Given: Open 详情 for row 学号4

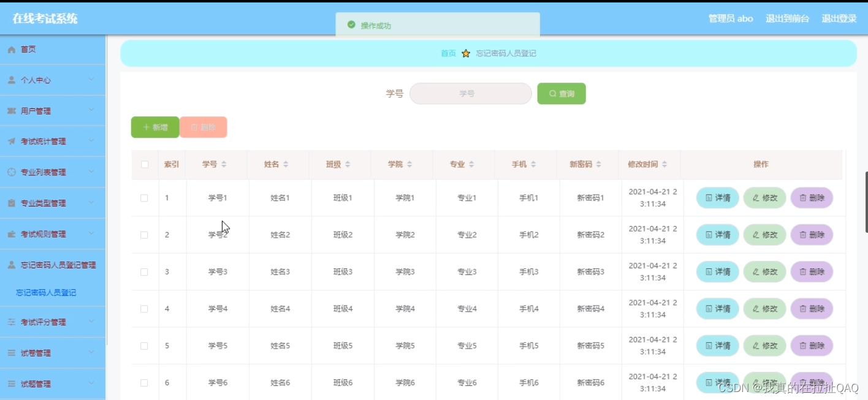Looking at the screenshot, I should (x=717, y=309).
